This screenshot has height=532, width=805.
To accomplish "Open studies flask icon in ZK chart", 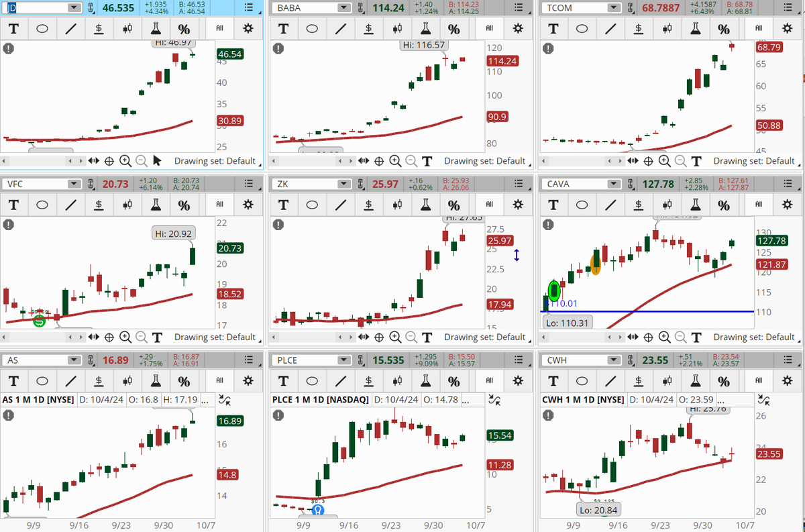I will pos(425,205).
